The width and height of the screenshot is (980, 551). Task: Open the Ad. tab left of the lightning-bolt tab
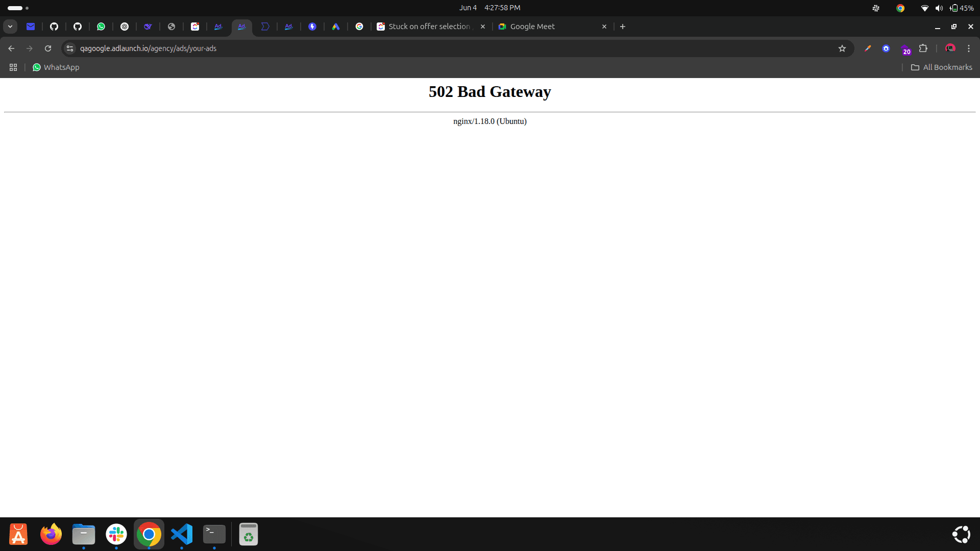click(x=289, y=27)
